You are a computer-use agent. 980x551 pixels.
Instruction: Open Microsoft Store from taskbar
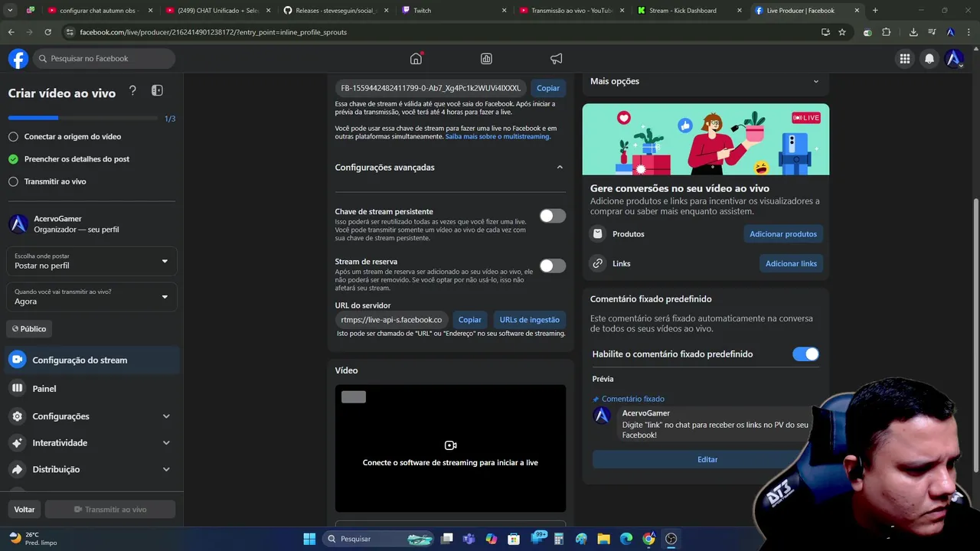point(514,539)
